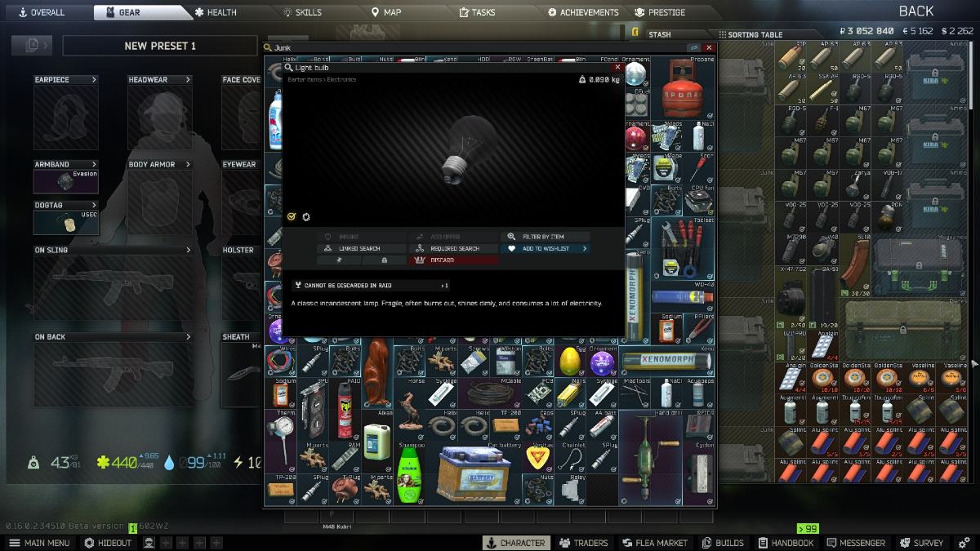Click the BACK button
The height and width of the screenshot is (551, 980).
click(915, 11)
